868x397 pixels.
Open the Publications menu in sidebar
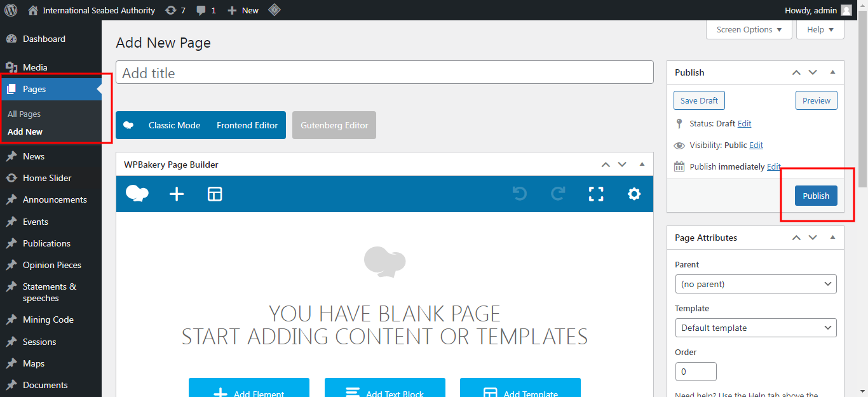(46, 243)
